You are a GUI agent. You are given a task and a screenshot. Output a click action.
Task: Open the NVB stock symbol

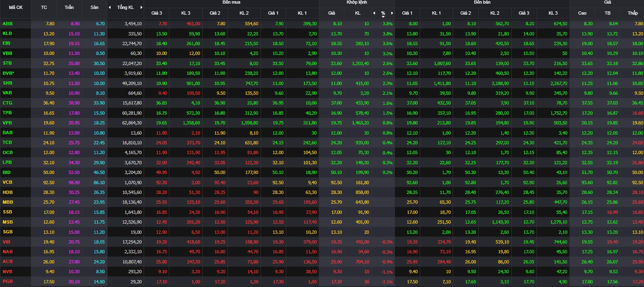7,272
